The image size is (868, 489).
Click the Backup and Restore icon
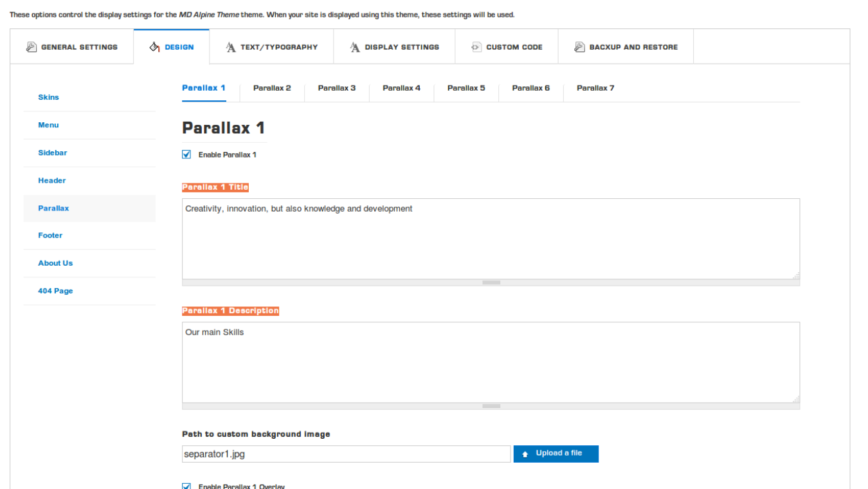pyautogui.click(x=578, y=46)
